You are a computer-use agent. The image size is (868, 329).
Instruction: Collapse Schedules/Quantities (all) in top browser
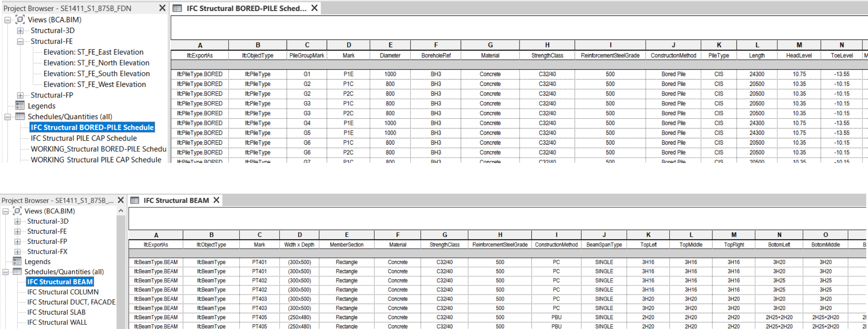click(x=7, y=117)
